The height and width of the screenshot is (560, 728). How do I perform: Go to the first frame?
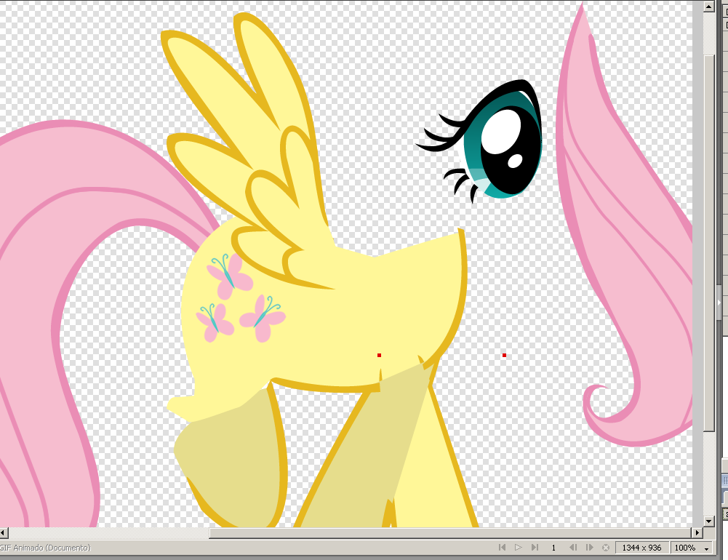pos(502,548)
